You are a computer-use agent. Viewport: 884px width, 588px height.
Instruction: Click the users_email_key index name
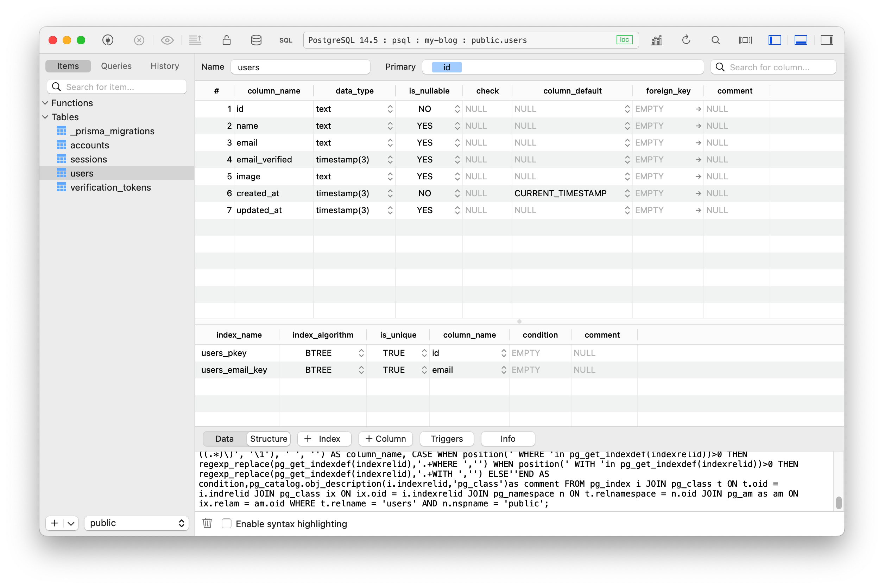(234, 370)
